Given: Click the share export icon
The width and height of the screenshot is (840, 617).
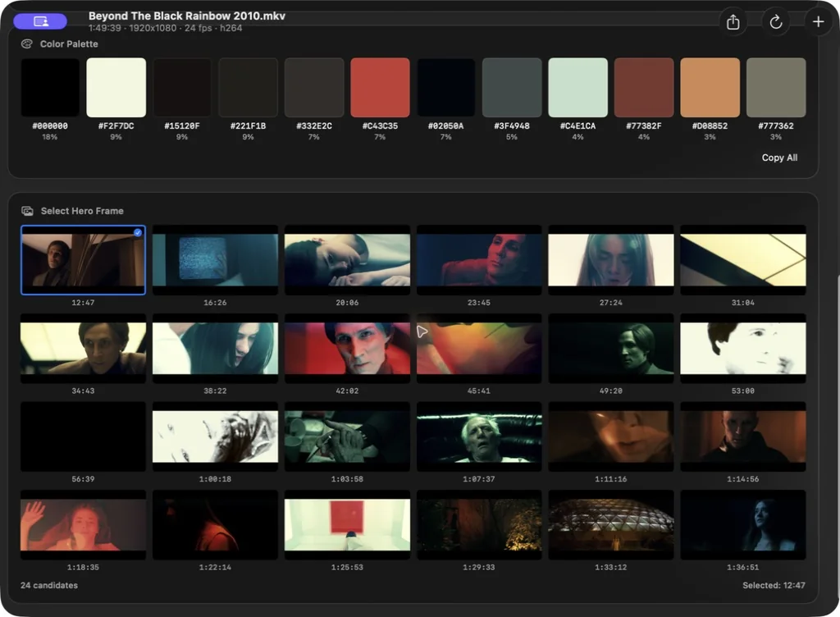Looking at the screenshot, I should point(733,22).
